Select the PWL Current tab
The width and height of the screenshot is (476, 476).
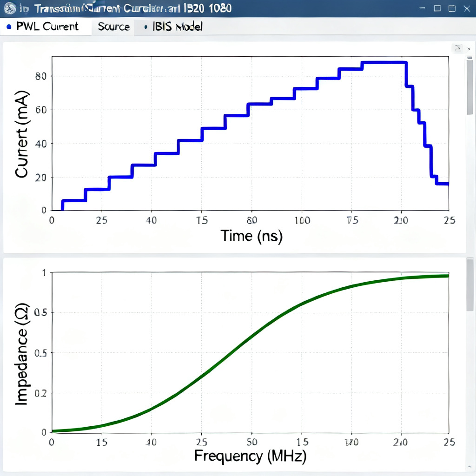pos(46,26)
